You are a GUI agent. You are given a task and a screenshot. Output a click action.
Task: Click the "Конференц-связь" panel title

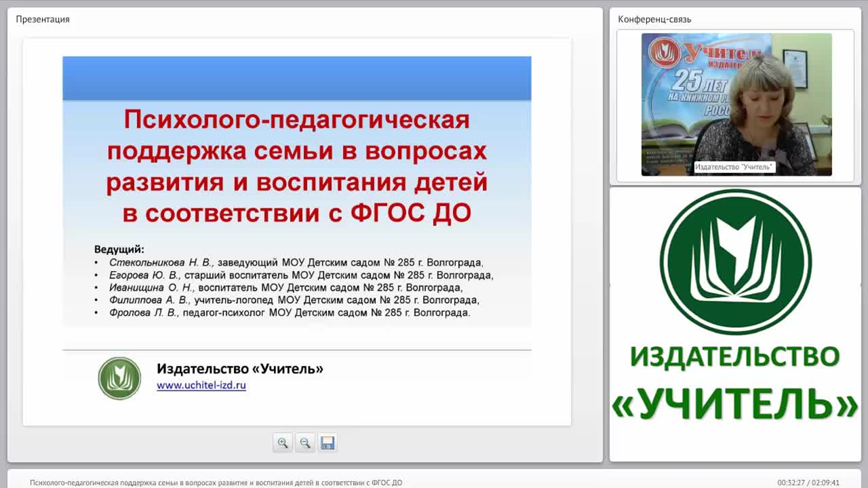tap(654, 19)
